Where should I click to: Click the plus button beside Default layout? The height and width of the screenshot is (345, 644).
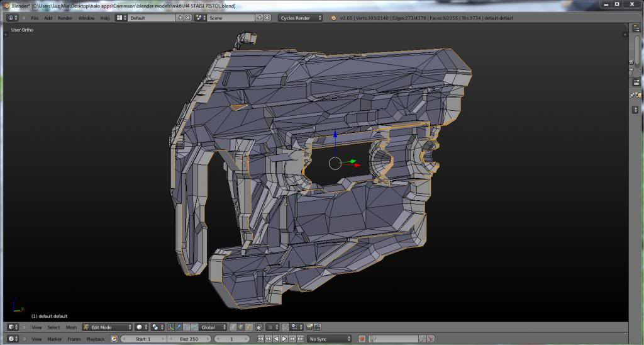click(180, 18)
